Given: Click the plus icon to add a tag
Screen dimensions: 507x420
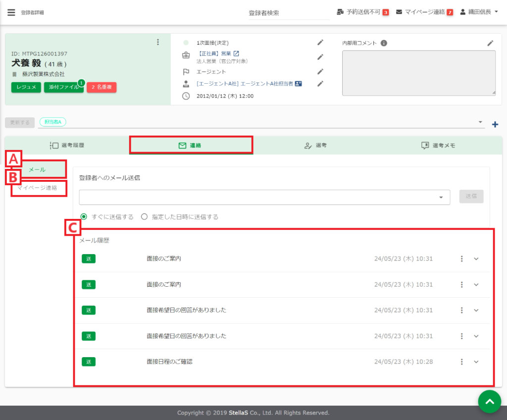Looking at the screenshot, I should pos(495,124).
